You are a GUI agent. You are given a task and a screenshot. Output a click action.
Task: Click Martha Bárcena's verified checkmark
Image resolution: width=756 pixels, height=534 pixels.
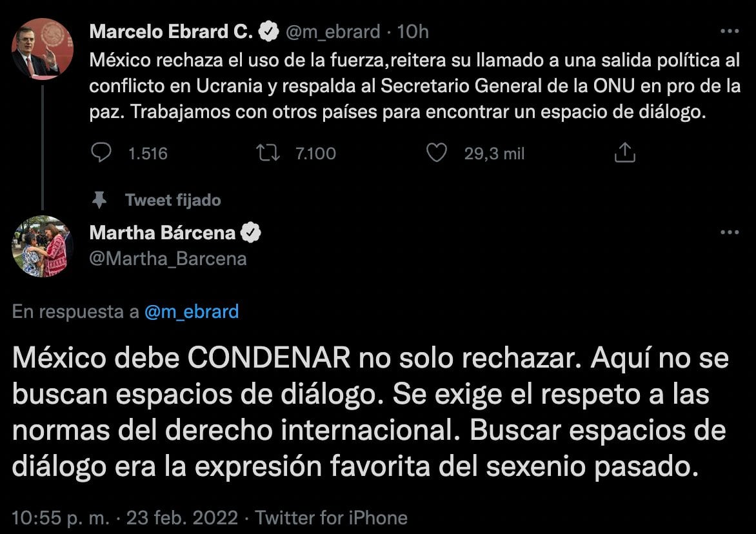[252, 233]
